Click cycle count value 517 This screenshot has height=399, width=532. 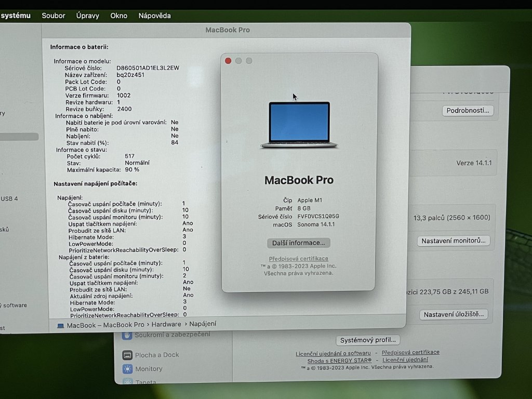tap(129, 156)
